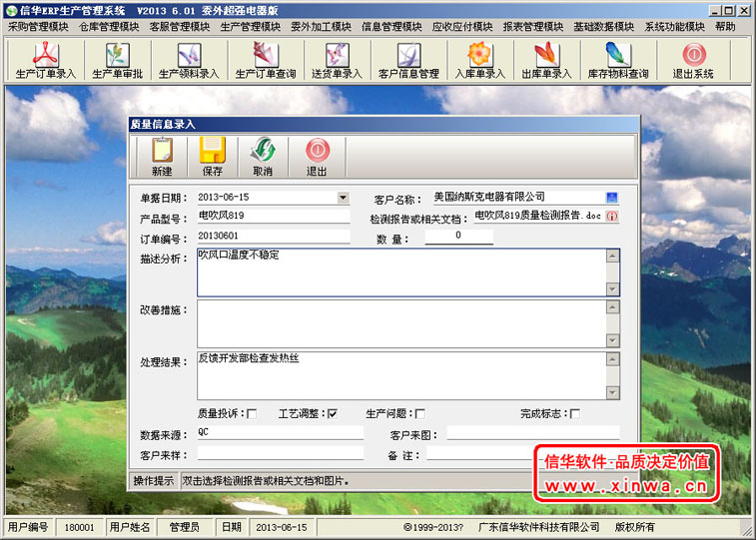Open the 报表管理模块 menu

[533, 27]
